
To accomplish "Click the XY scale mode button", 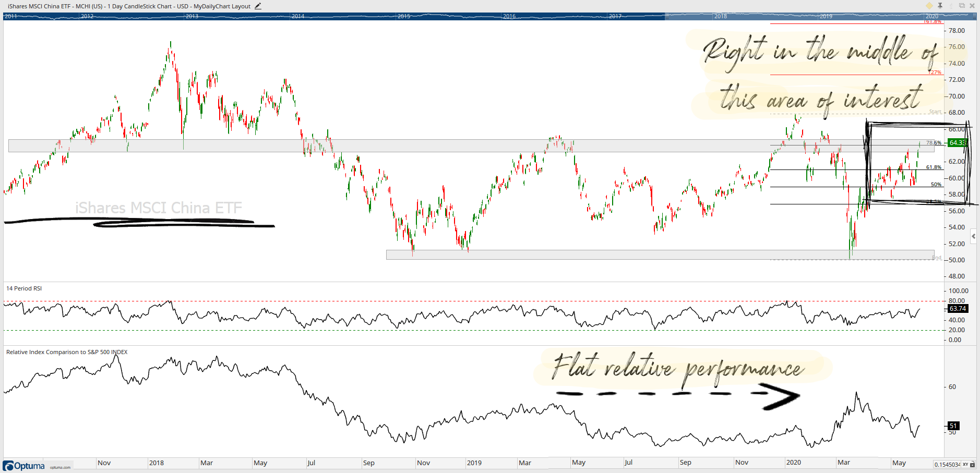I will coord(965,464).
